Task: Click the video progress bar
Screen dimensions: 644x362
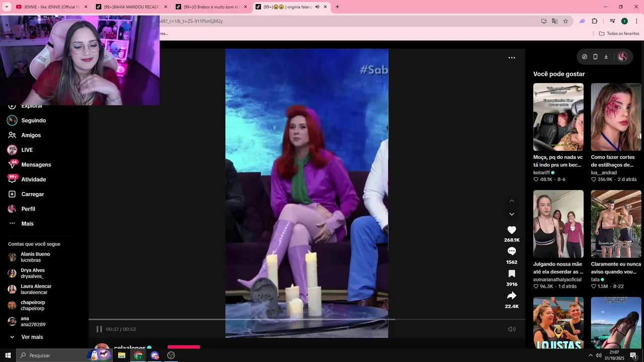Action: [307, 319]
